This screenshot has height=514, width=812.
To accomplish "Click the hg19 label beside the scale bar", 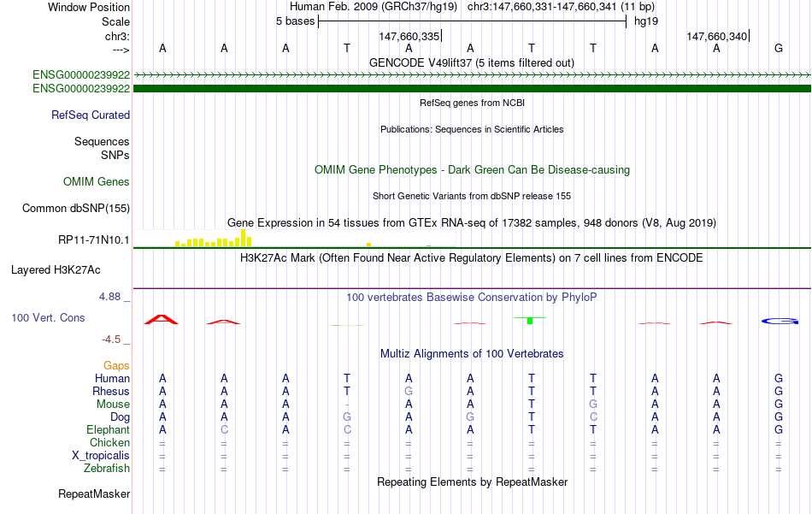I will click(646, 21).
